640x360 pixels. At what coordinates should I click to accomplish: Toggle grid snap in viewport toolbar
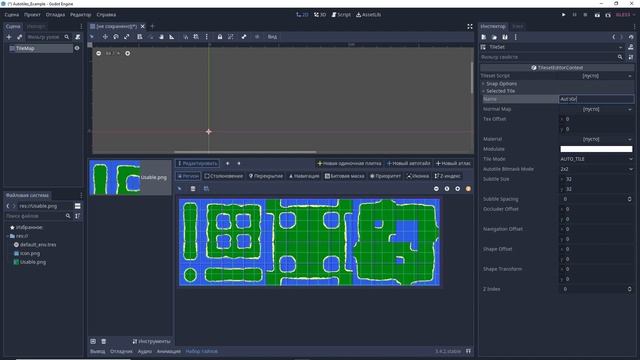coord(196,37)
